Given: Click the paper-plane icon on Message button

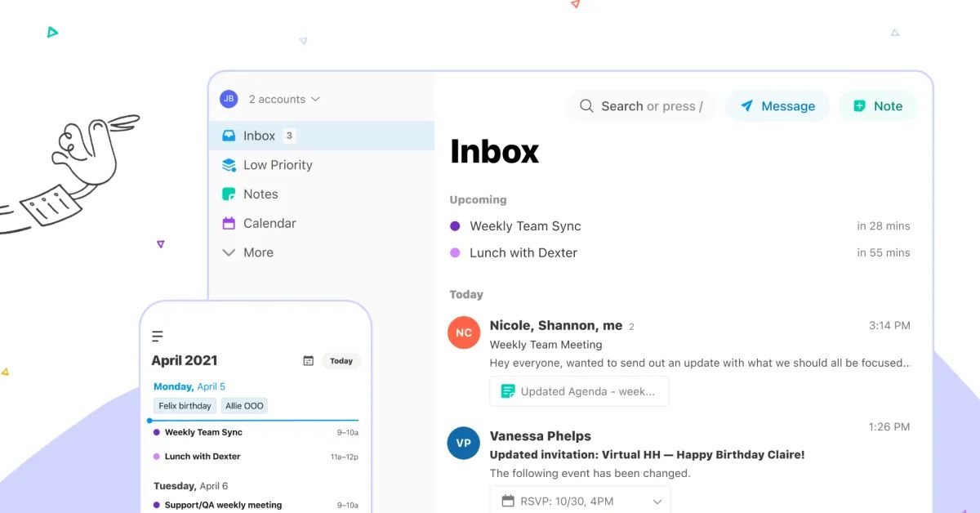Looking at the screenshot, I should (x=748, y=105).
